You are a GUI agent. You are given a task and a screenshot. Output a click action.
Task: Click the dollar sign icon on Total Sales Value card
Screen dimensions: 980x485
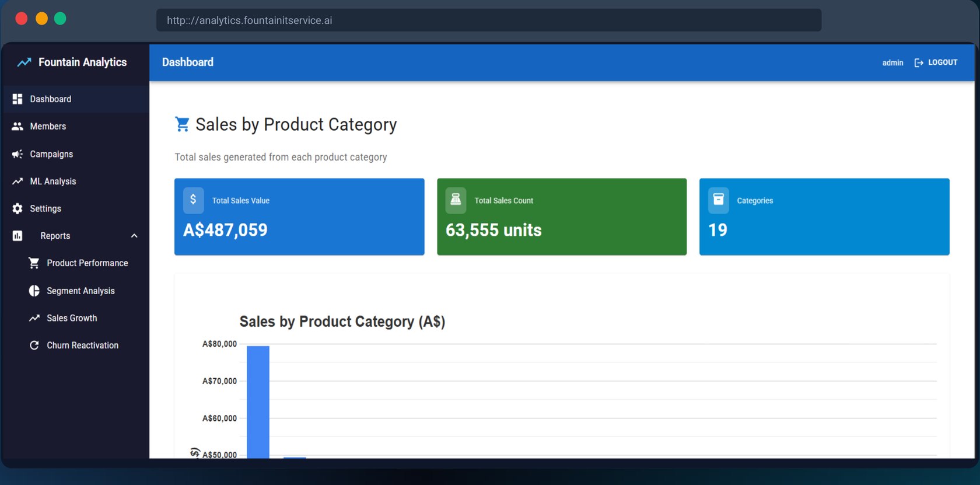click(193, 200)
